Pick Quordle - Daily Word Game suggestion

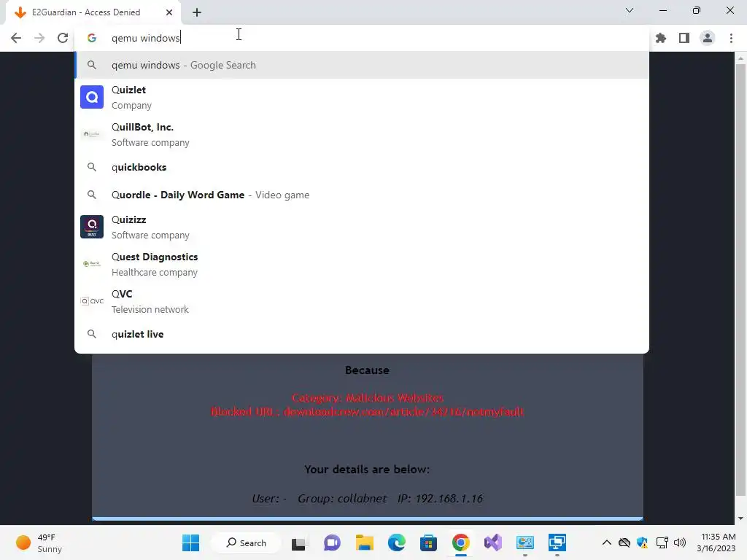(x=362, y=195)
